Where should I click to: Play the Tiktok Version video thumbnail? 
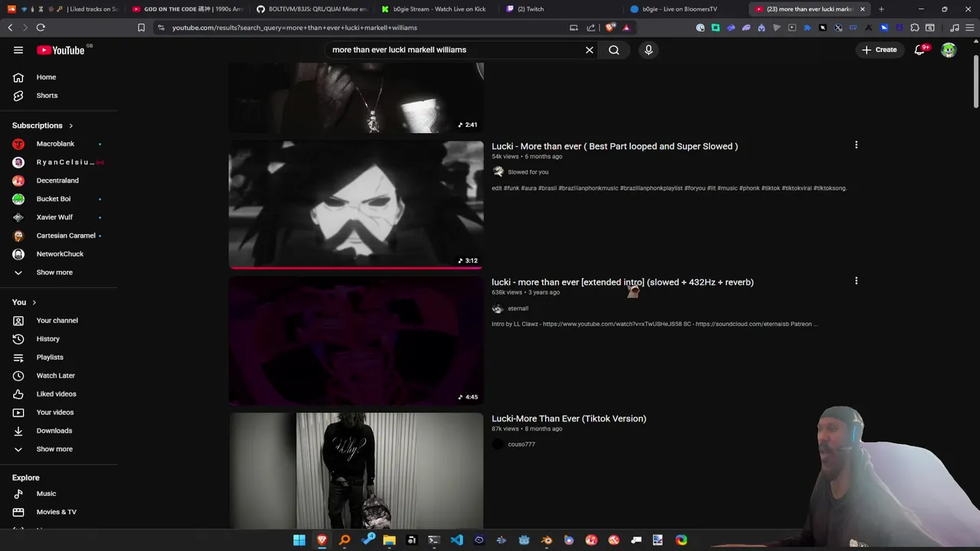pyautogui.click(x=356, y=471)
